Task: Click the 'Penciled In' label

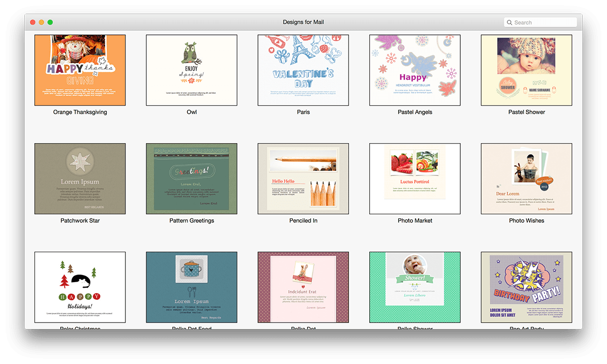Action: [303, 221]
